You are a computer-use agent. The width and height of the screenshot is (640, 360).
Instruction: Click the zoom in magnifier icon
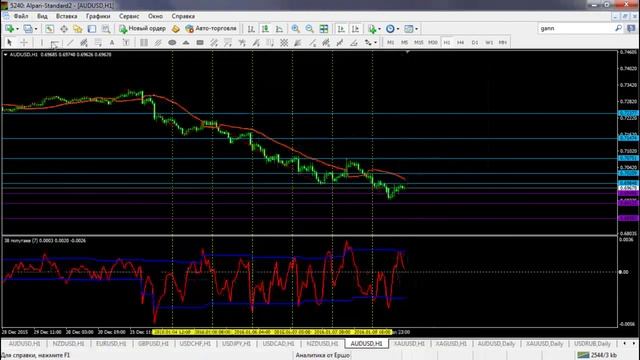[296, 29]
